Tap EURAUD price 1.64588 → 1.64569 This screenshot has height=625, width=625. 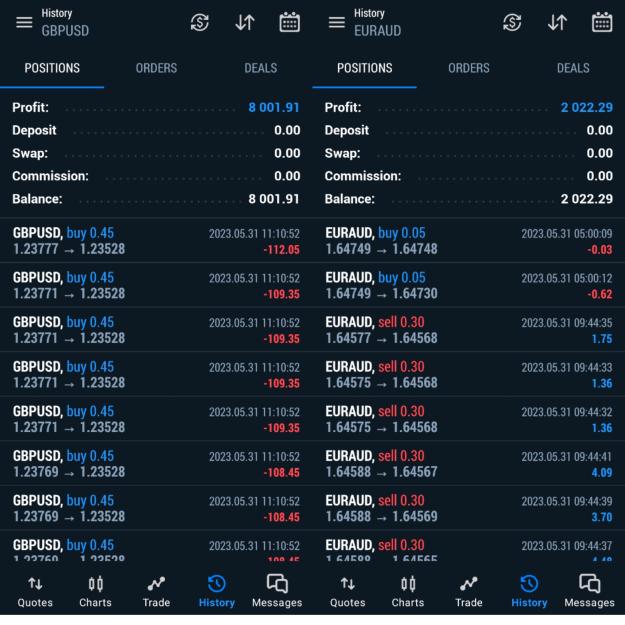pos(381,517)
